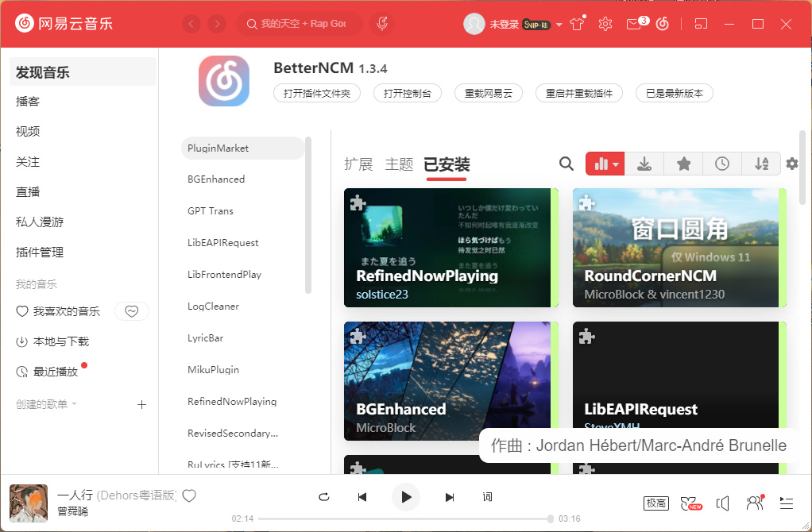Go back with the back arrow
The height and width of the screenshot is (532, 812).
pos(191,24)
